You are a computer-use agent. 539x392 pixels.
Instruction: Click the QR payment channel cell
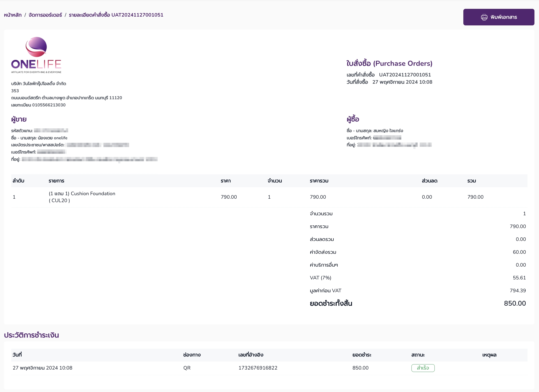coord(187,368)
